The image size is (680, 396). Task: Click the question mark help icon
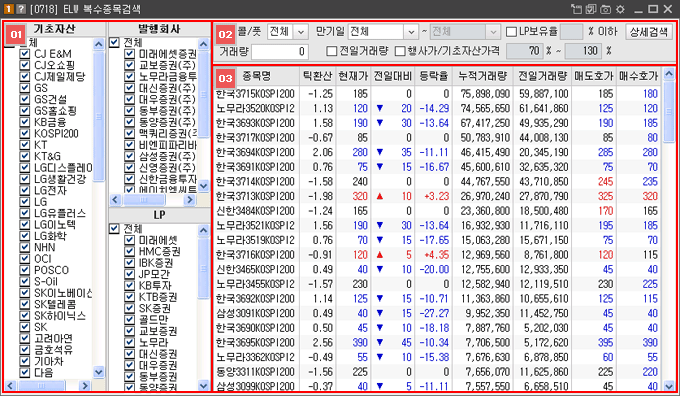21,9
